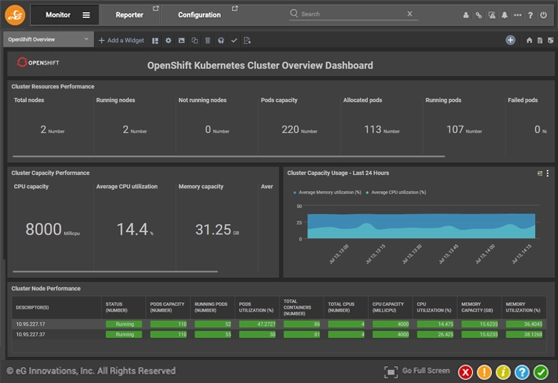
Task: Click the chart type icon on usage widget
Action: point(540,173)
